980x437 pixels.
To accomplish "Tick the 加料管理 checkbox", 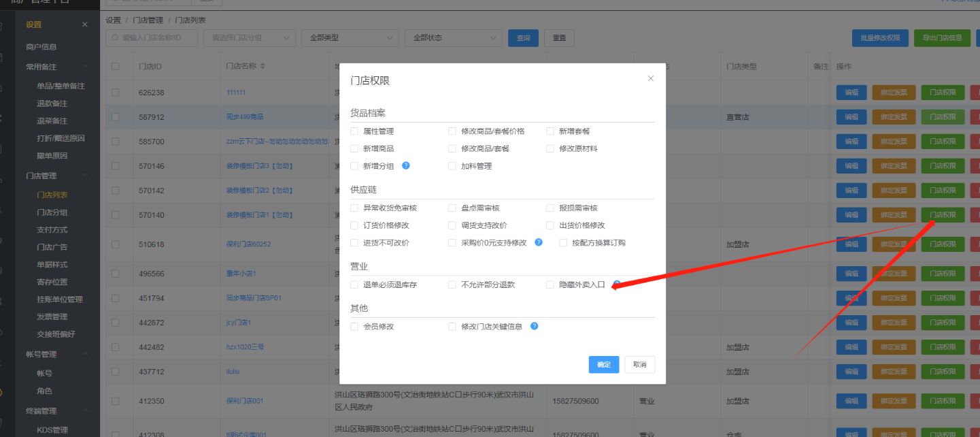I will point(452,165).
